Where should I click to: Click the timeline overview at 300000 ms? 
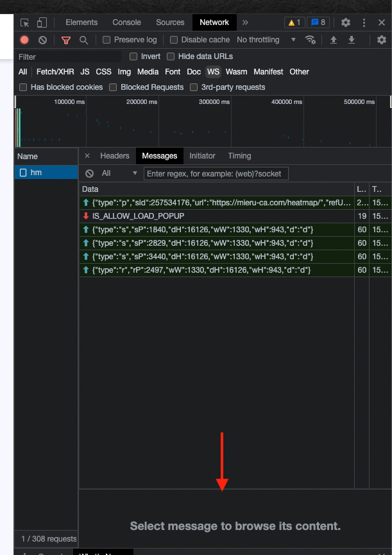(231, 122)
